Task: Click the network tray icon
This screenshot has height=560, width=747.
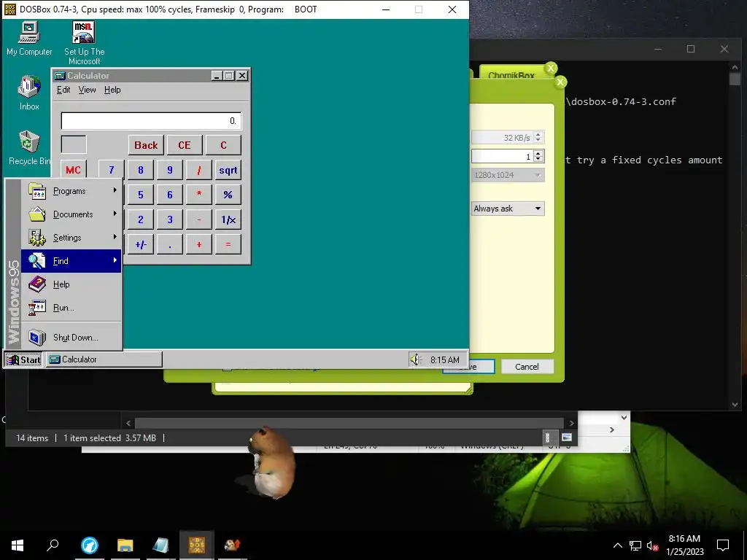Action: (635, 545)
